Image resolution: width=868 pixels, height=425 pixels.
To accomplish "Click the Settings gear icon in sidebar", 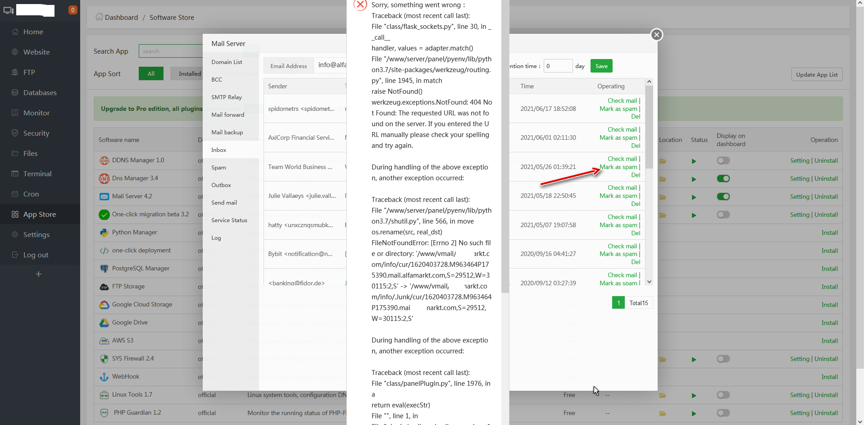I will 15,235.
